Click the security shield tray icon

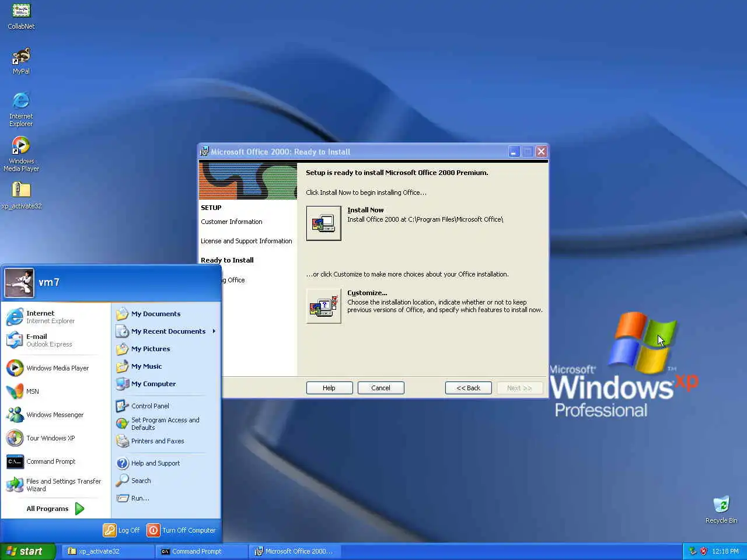point(704,551)
